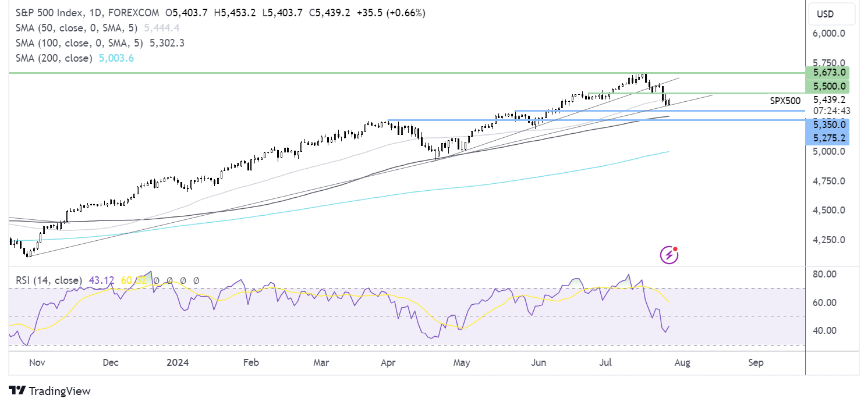868x406 pixels.
Task: Click the Aug label on the time axis
Action: (x=682, y=362)
